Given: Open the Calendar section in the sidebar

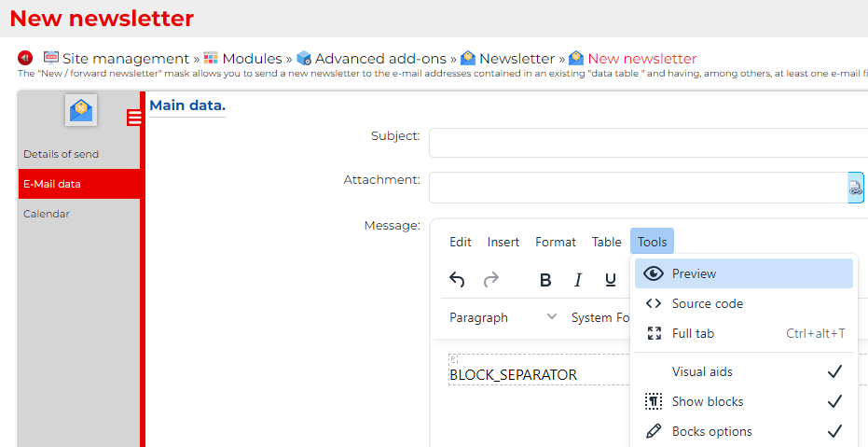Looking at the screenshot, I should [47, 214].
